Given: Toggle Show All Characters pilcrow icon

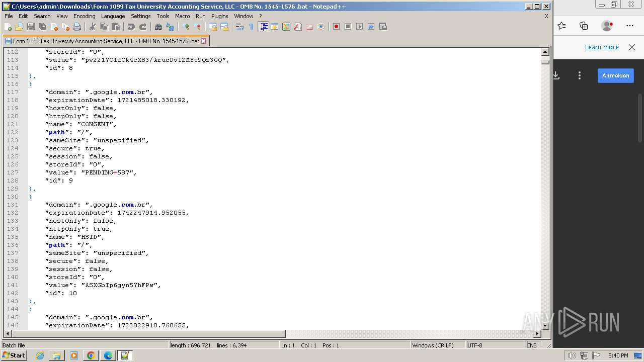Looking at the screenshot, I should (252, 27).
